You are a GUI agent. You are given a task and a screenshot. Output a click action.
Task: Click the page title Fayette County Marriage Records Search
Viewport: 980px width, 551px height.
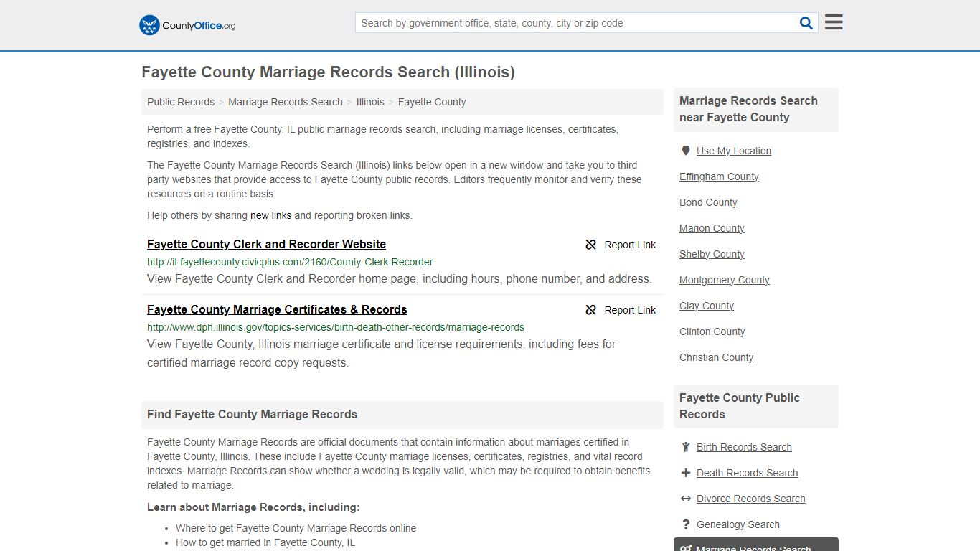(x=328, y=72)
